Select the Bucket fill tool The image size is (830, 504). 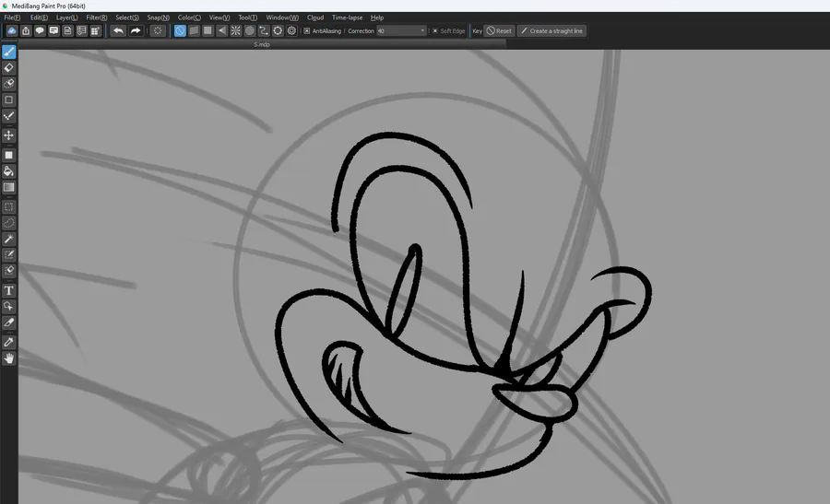pyautogui.click(x=9, y=170)
